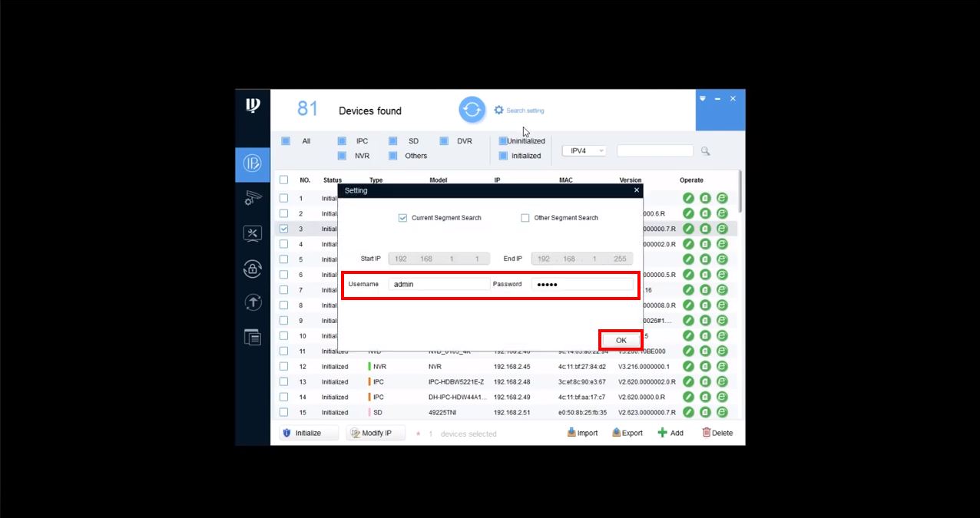
Task: Toggle the Uninitialized filter checkbox
Action: (503, 140)
